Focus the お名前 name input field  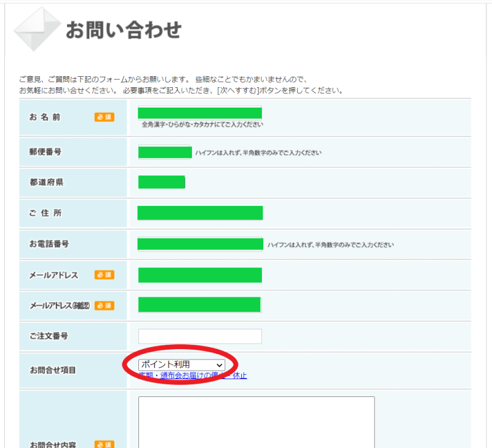pyautogui.click(x=200, y=113)
